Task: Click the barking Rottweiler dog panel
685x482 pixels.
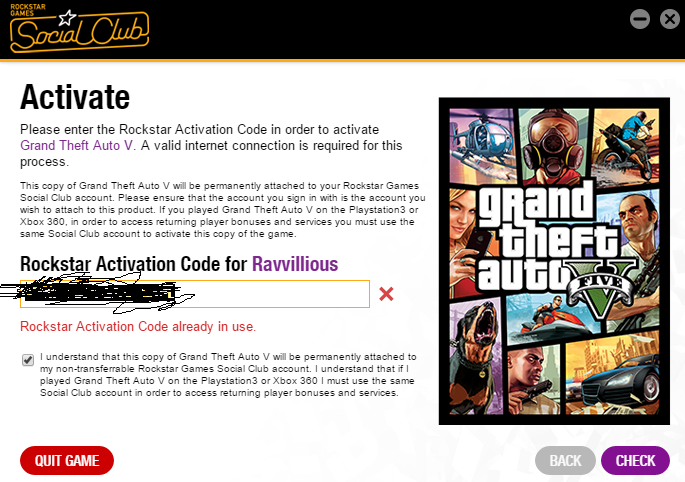Action: click(x=476, y=356)
